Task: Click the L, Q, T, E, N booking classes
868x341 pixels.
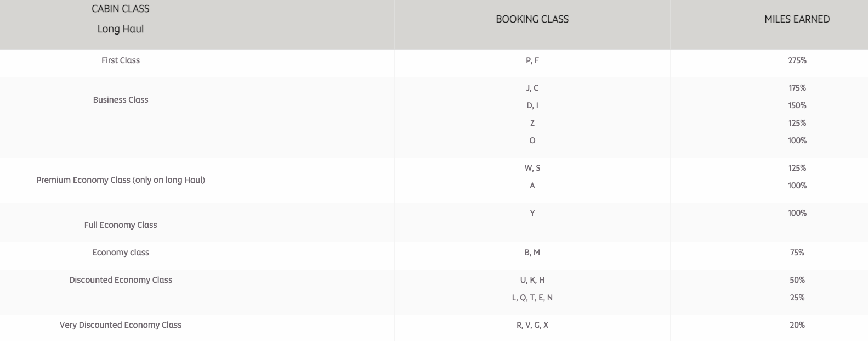Action: coord(532,298)
